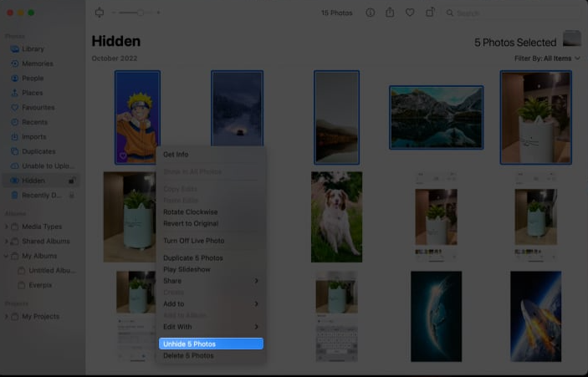Click selected photos stack thumbnail

572,38
